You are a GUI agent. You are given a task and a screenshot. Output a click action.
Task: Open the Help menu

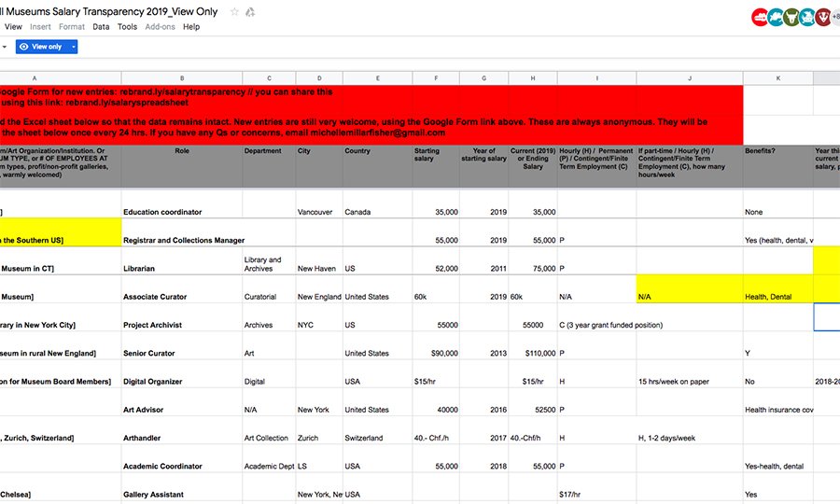pyautogui.click(x=191, y=27)
